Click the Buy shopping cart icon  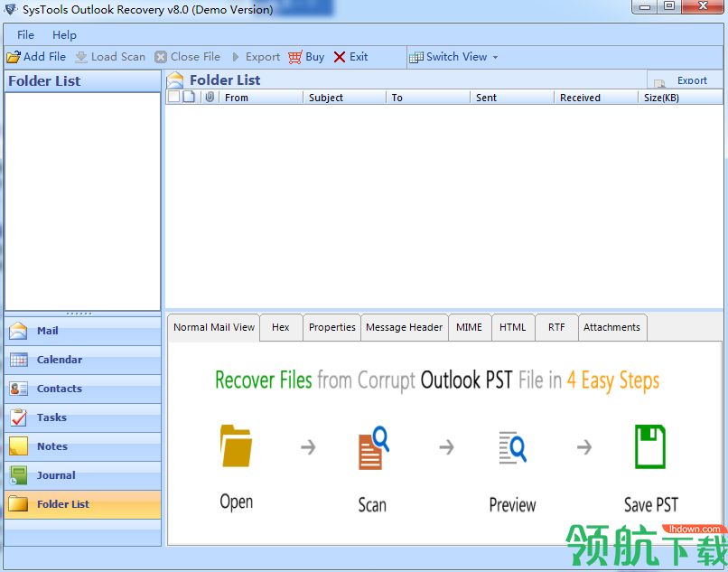point(294,57)
